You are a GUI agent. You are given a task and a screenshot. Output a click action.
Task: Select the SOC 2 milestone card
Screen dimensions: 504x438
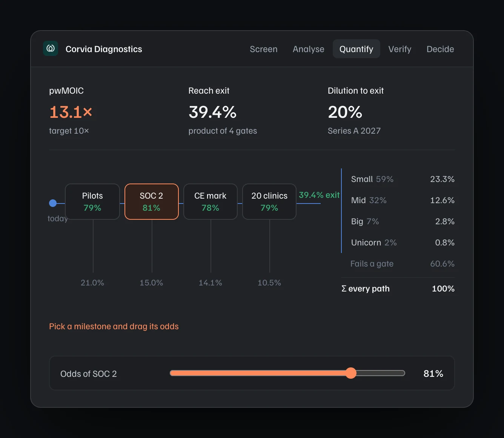tap(151, 202)
